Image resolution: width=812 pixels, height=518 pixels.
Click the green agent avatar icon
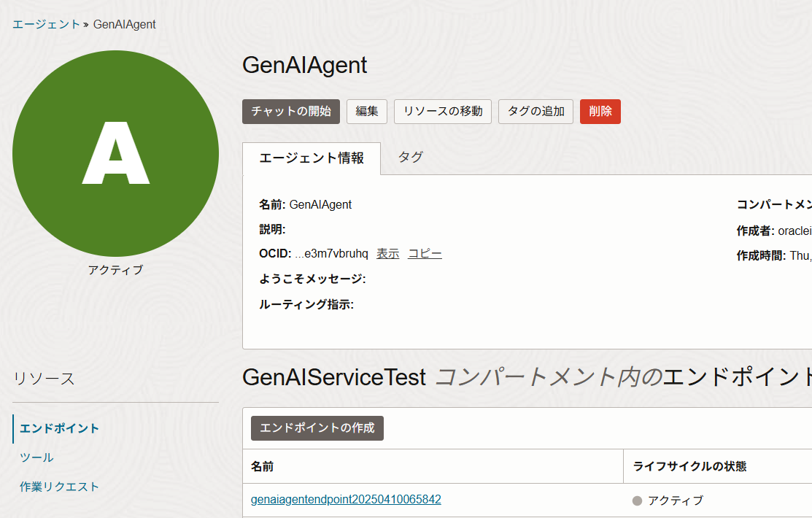point(115,153)
